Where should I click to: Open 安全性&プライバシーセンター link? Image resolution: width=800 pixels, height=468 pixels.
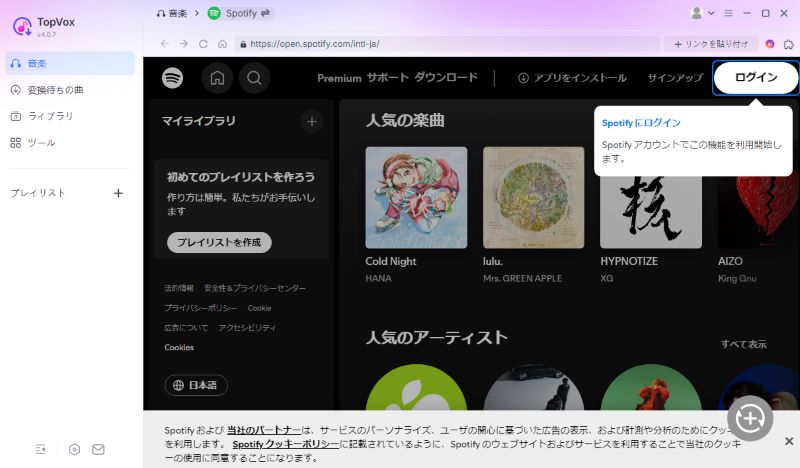click(255, 288)
